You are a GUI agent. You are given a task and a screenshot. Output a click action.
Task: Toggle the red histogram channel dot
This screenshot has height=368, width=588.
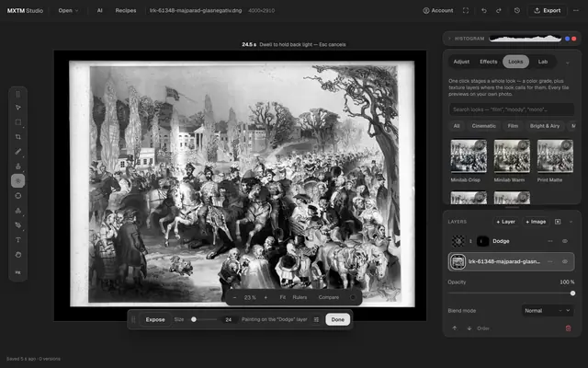(x=573, y=39)
